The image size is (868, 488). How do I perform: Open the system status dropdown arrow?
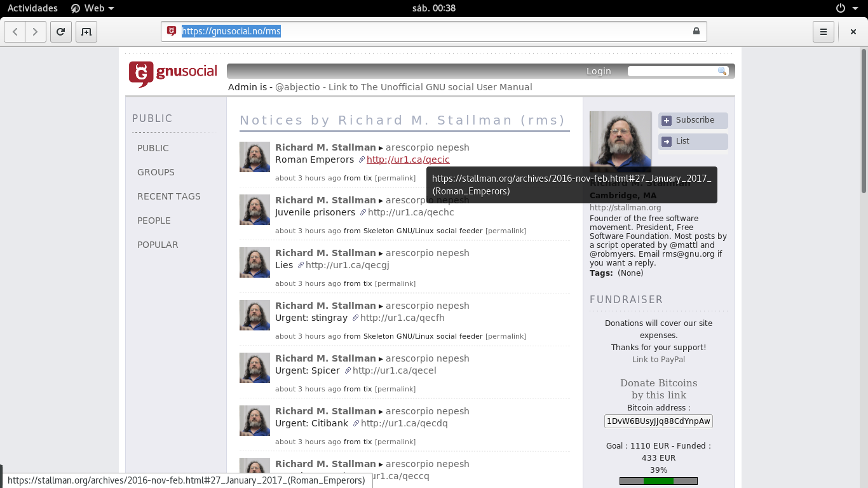[856, 8]
